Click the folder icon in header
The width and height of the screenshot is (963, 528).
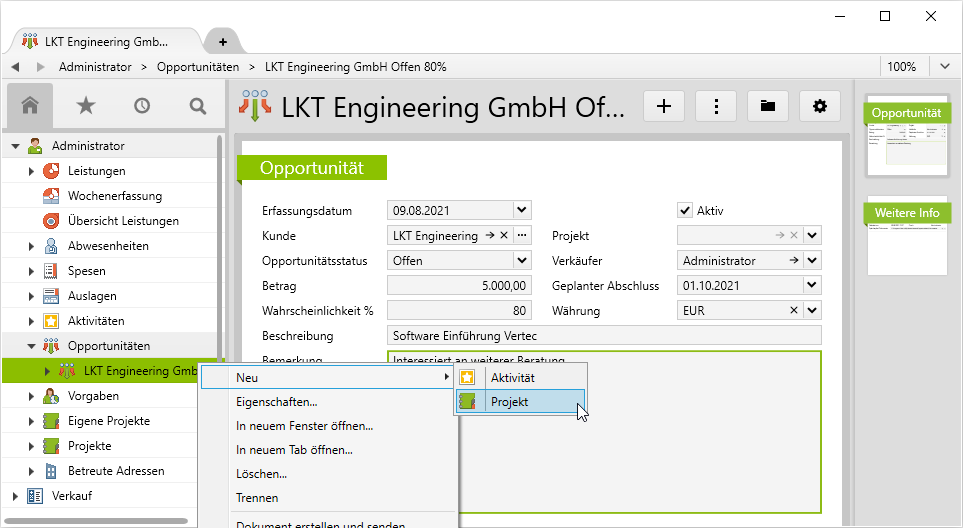[x=768, y=106]
